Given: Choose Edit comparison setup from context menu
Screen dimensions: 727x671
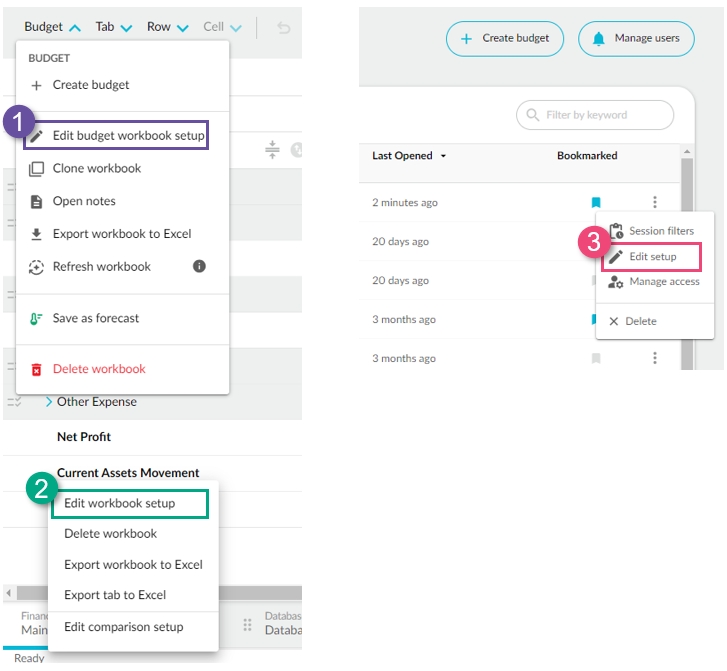Looking at the screenshot, I should pos(123,627).
